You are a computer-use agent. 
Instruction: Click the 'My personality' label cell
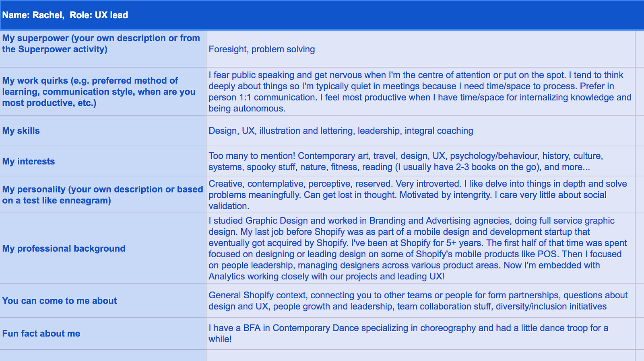103,195
